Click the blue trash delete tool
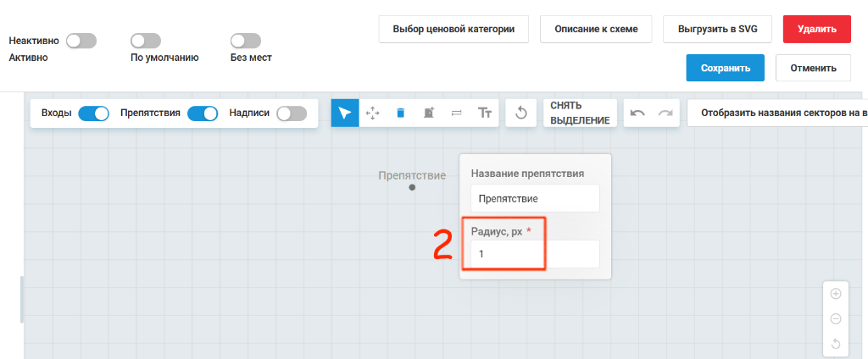The image size is (868, 359). pos(401,113)
